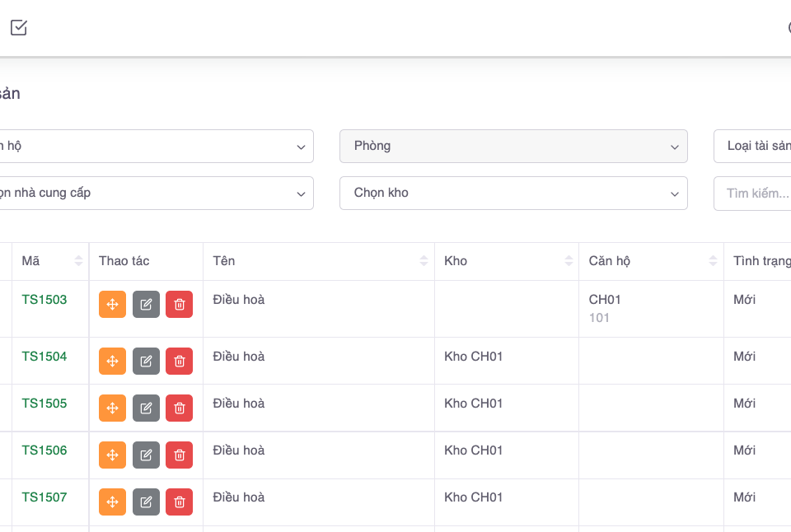Sort by the Kho column header

[569, 261]
